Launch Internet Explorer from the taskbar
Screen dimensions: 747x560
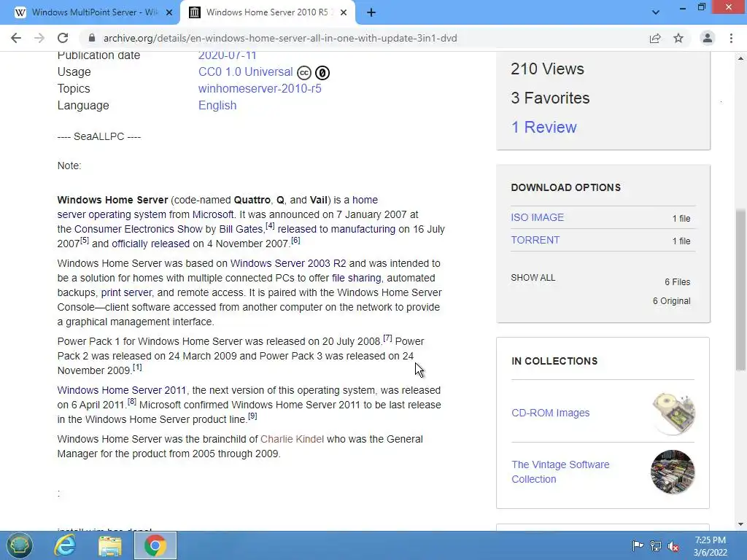tap(65, 545)
